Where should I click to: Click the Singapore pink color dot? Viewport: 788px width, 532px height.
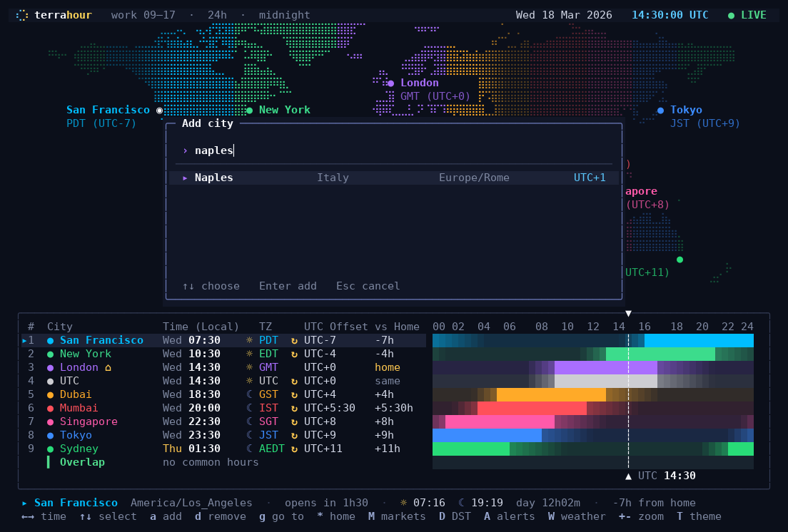click(x=50, y=421)
